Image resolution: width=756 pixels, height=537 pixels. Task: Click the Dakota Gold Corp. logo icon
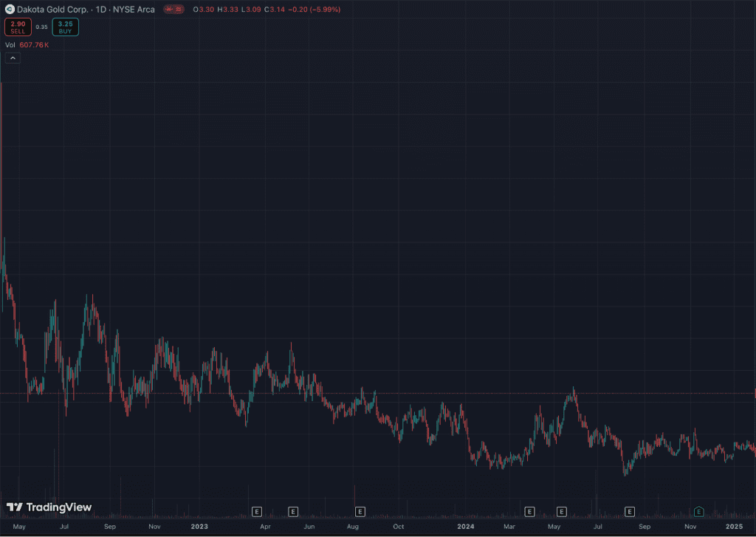(8, 9)
